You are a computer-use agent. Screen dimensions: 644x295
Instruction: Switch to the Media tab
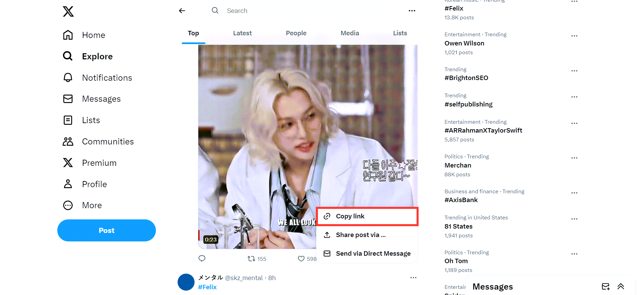350,33
